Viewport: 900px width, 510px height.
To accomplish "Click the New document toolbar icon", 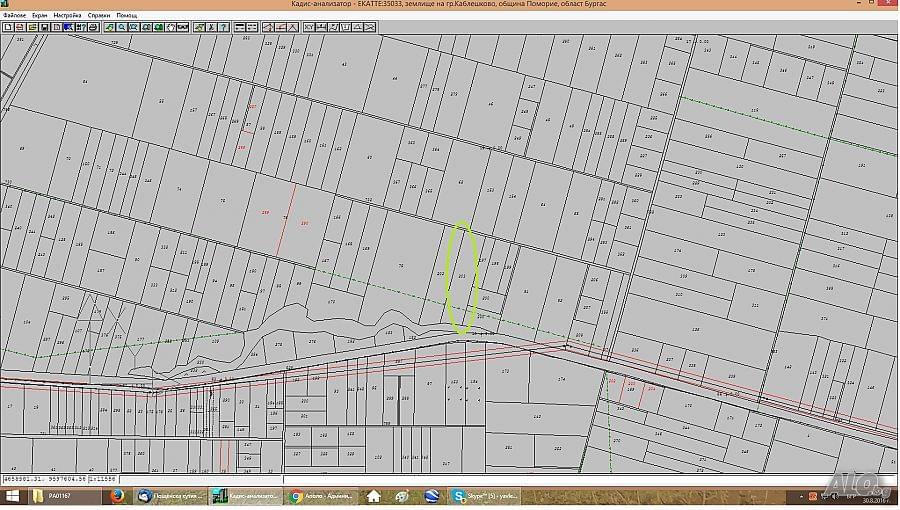I will tap(7, 27).
